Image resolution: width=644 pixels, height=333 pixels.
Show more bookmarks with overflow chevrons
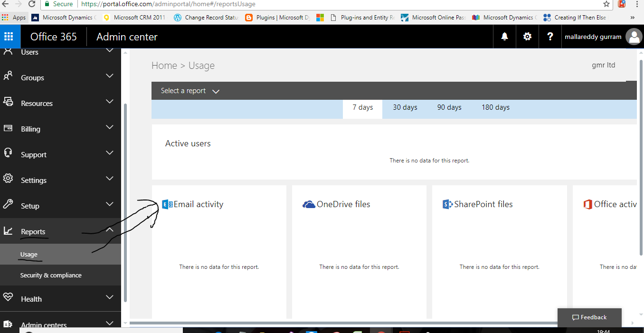[x=633, y=18]
